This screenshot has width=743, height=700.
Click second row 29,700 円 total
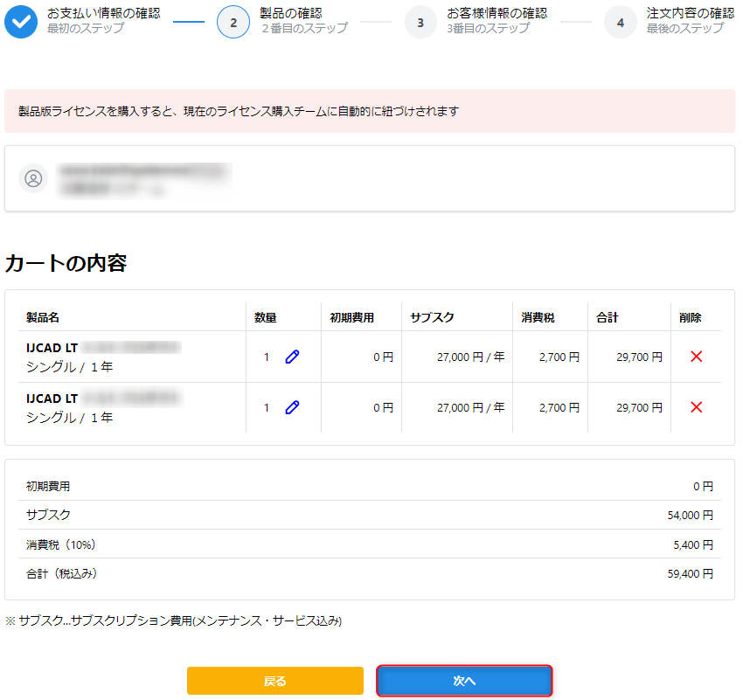click(x=639, y=407)
